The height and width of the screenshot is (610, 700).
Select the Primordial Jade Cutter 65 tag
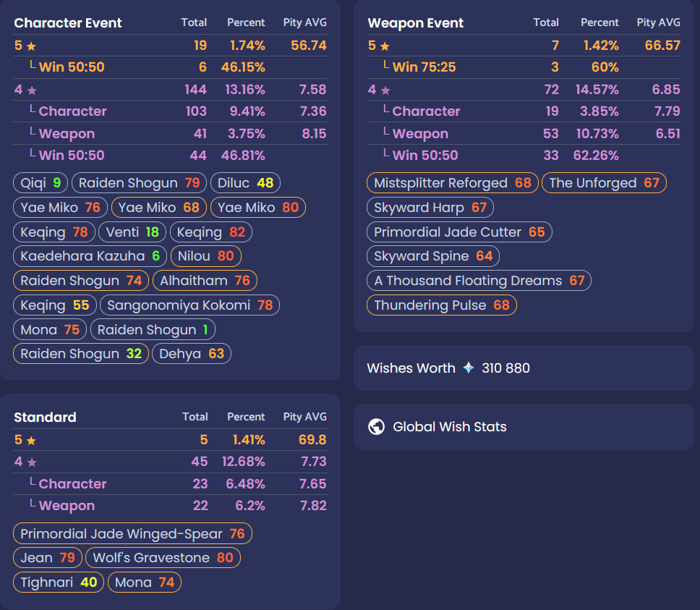[x=459, y=232]
